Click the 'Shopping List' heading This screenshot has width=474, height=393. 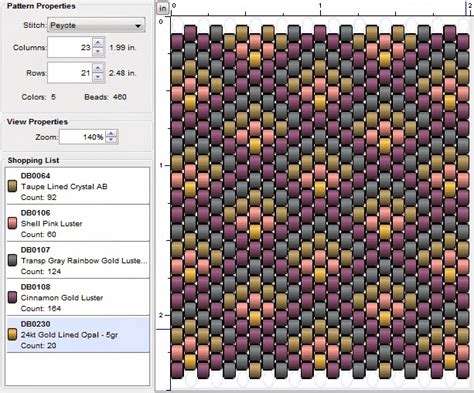click(33, 160)
